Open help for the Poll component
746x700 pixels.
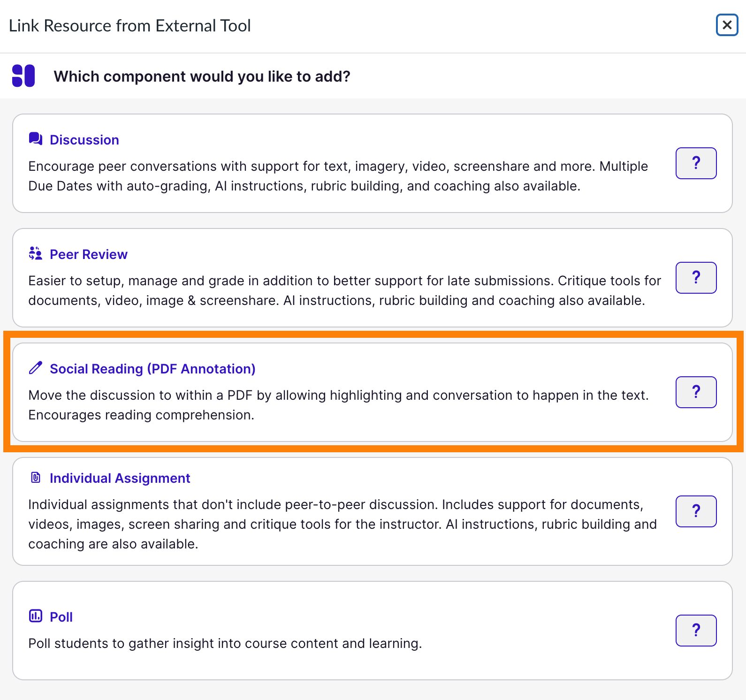[x=696, y=631]
